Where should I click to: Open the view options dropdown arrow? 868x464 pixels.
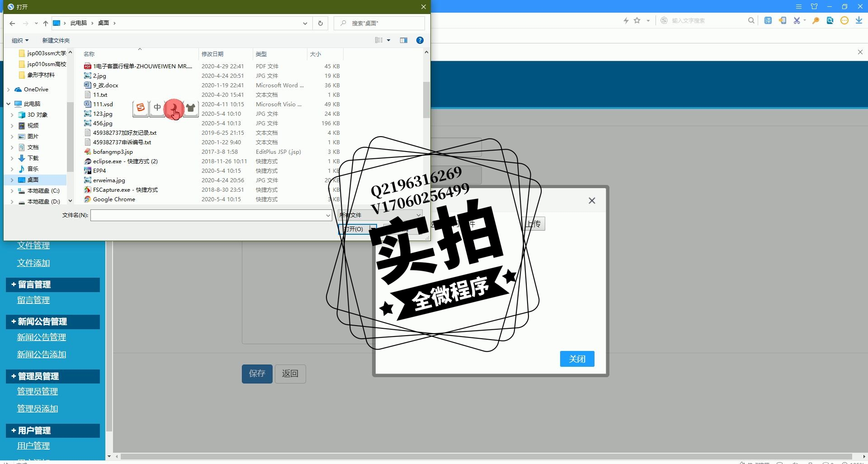(x=388, y=40)
